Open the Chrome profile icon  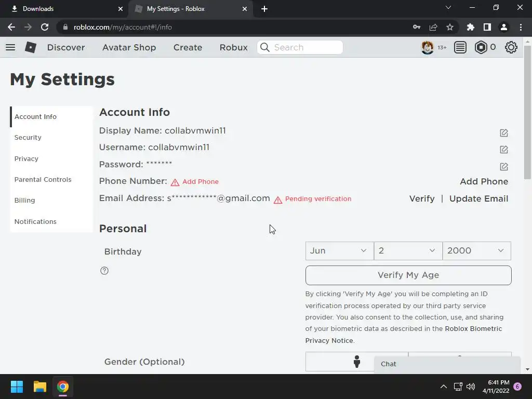click(504, 27)
